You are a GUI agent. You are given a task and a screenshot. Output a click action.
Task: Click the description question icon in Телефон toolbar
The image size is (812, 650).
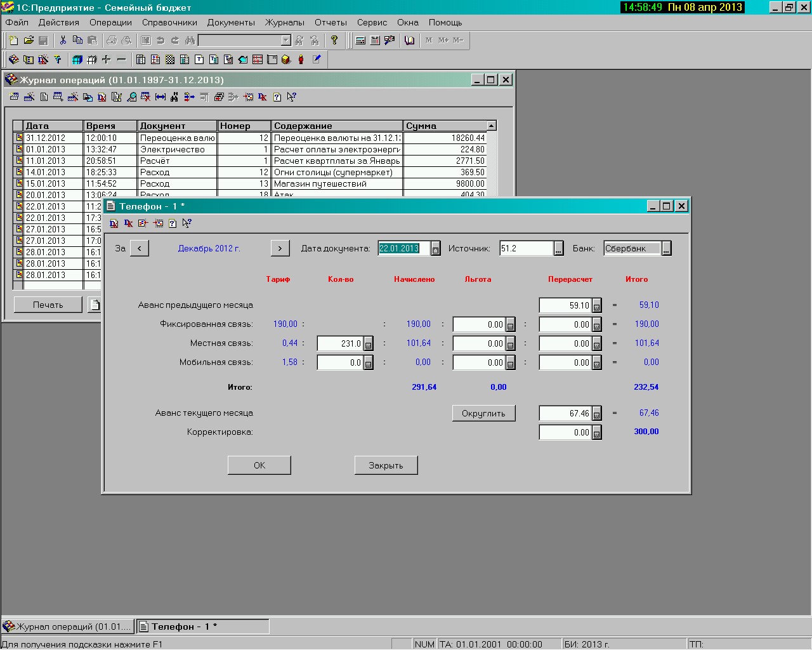[172, 223]
